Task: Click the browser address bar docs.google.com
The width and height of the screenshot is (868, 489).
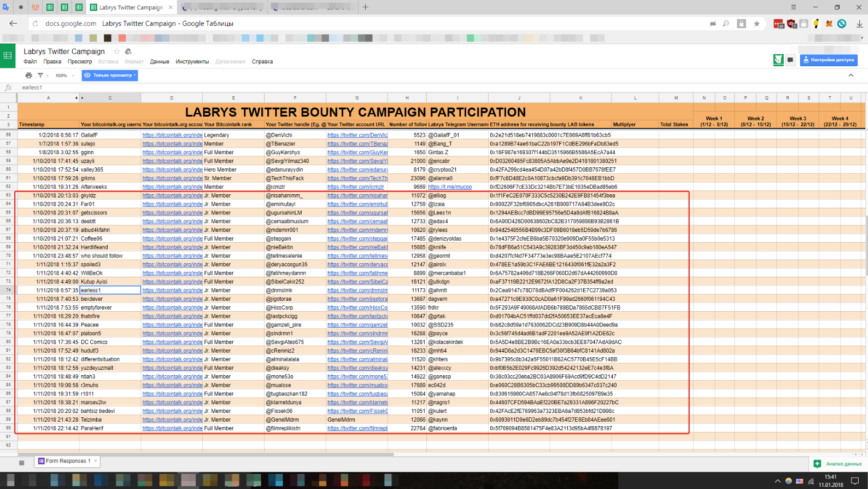Action: point(71,24)
